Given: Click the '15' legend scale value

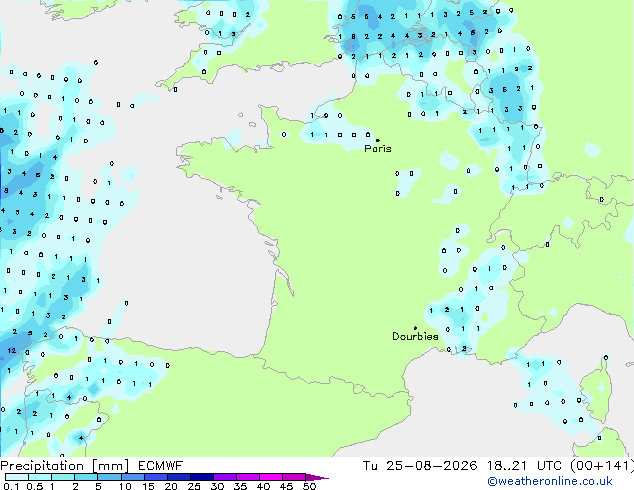Looking at the screenshot, I should point(148,486).
